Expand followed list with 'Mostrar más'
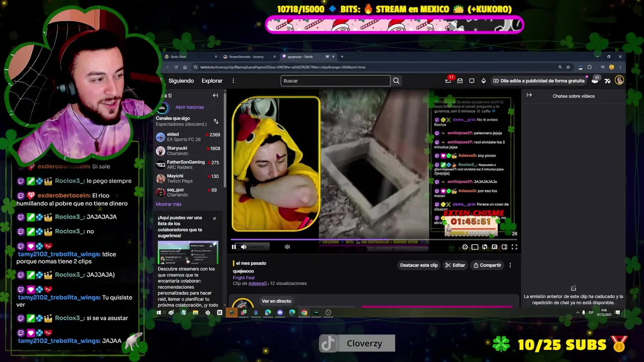The width and height of the screenshot is (644, 362). [x=169, y=204]
